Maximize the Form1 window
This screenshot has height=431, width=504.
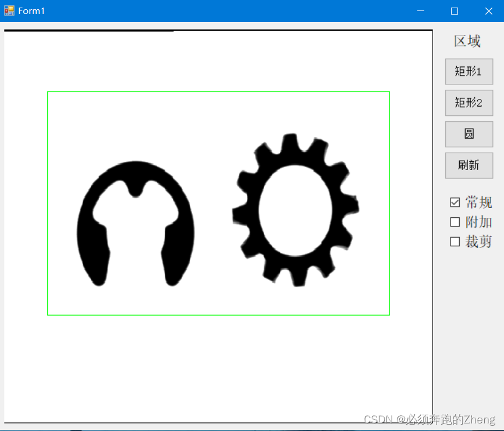pyautogui.click(x=455, y=11)
